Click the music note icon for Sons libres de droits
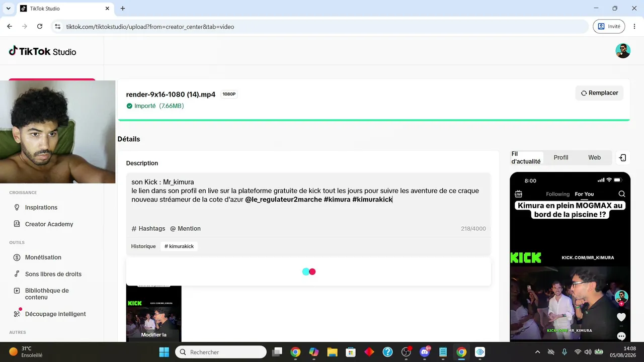Image resolution: width=644 pixels, height=362 pixels. [17, 274]
